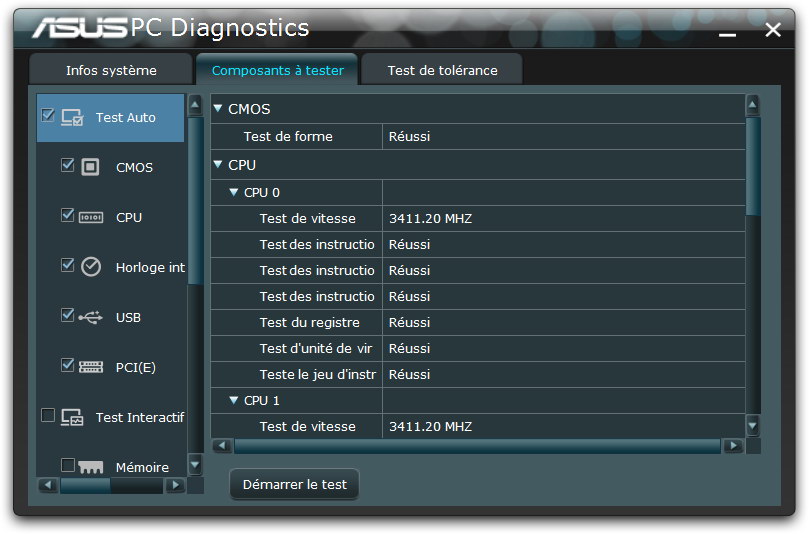Click the Teste le jeu d'instr row

coord(478,374)
